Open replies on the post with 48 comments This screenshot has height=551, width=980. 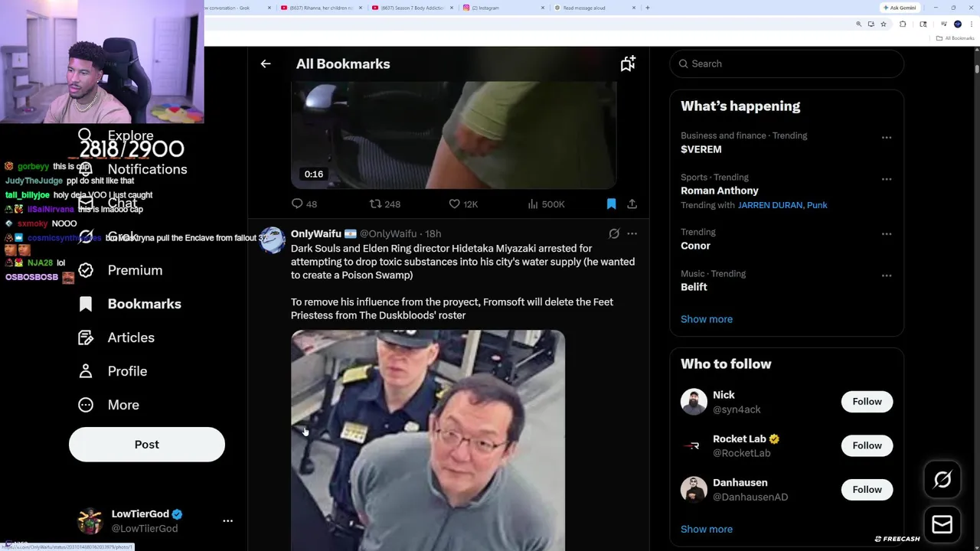[304, 204]
